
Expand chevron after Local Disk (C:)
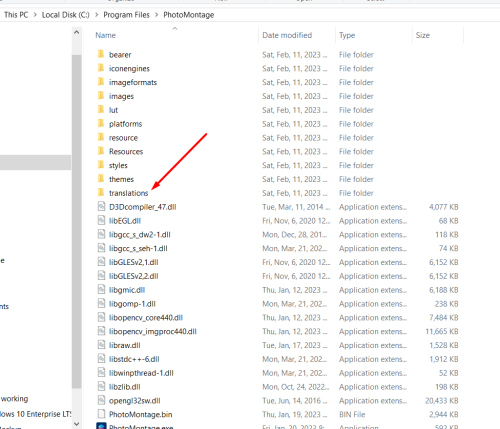tap(97, 15)
